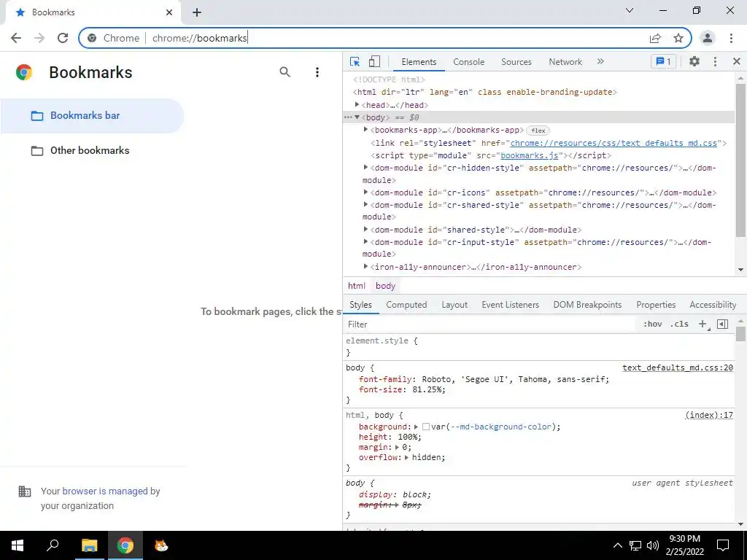747x560 pixels.
Task: Go forward with the browser forward arrow
Action: point(39,38)
